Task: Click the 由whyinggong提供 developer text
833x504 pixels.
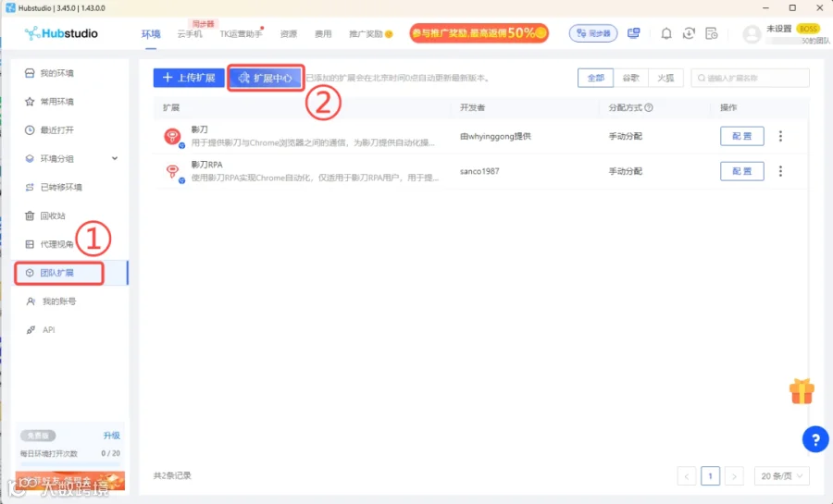Action: (x=495, y=136)
